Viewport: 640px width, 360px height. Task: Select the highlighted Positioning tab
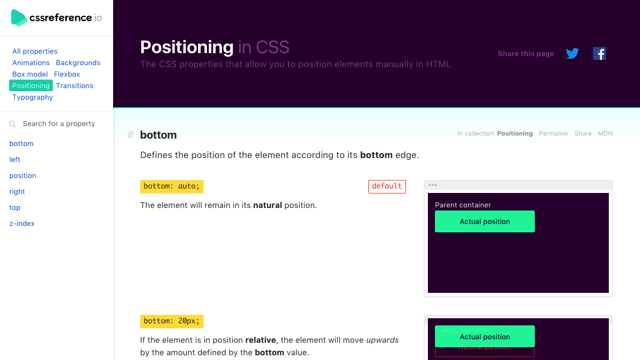(31, 85)
